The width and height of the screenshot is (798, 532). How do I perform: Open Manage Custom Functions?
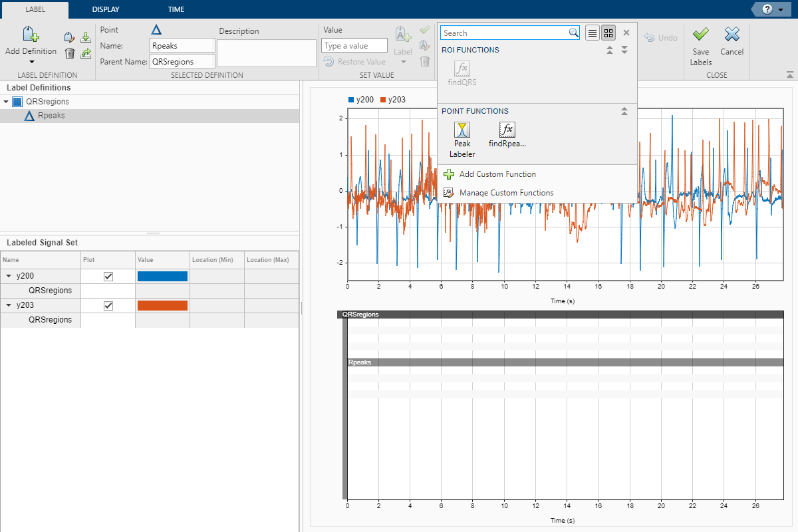505,193
